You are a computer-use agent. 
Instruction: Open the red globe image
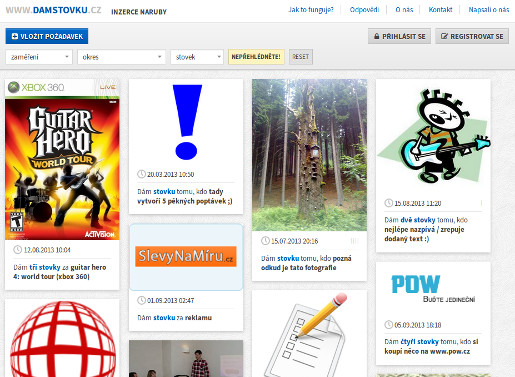click(63, 339)
